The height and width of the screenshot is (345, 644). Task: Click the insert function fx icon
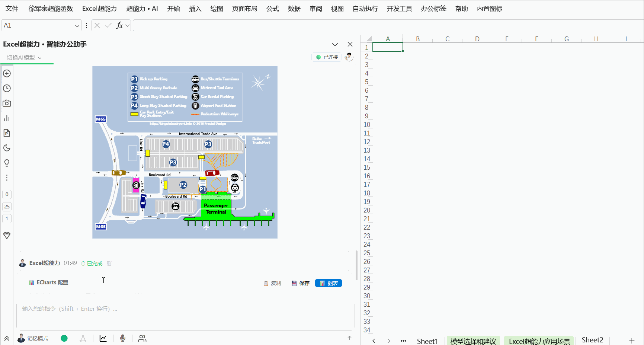point(119,25)
